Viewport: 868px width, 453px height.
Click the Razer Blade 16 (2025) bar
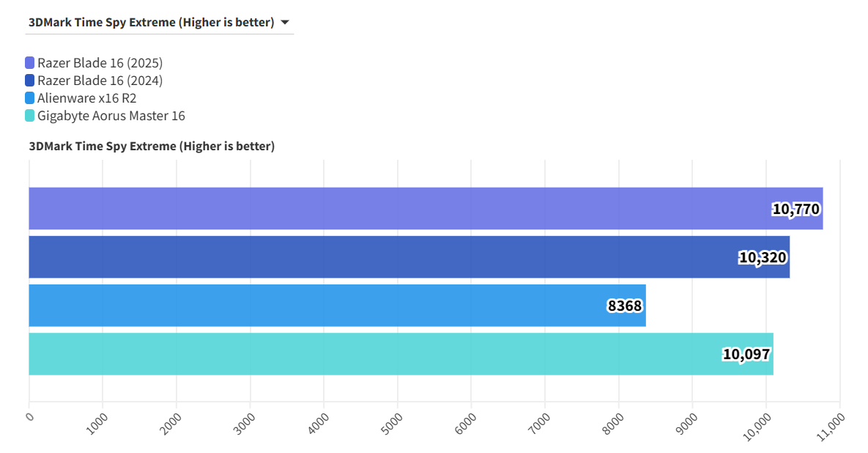tap(396, 208)
